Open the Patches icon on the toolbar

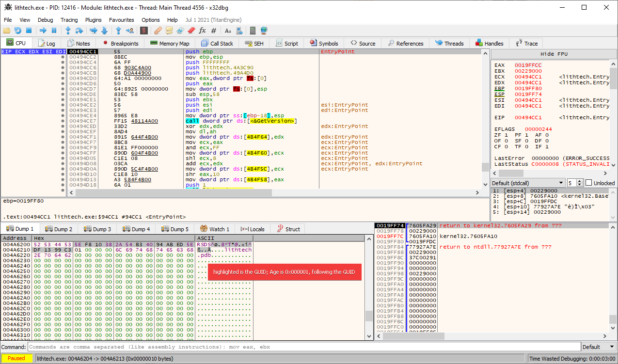157,31
